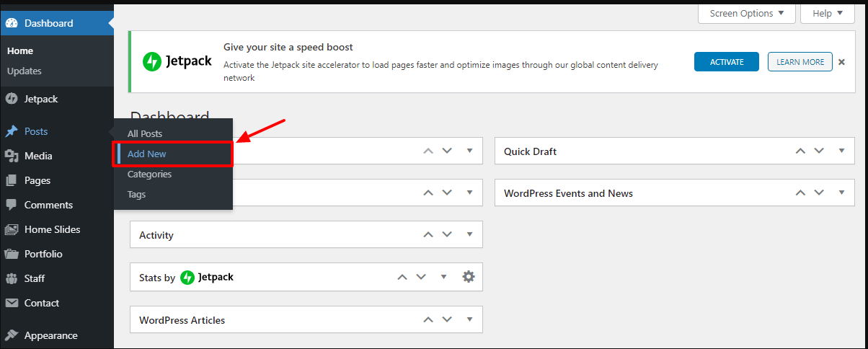The height and width of the screenshot is (349, 868).
Task: Open the Help dropdown tab
Action: (x=826, y=13)
